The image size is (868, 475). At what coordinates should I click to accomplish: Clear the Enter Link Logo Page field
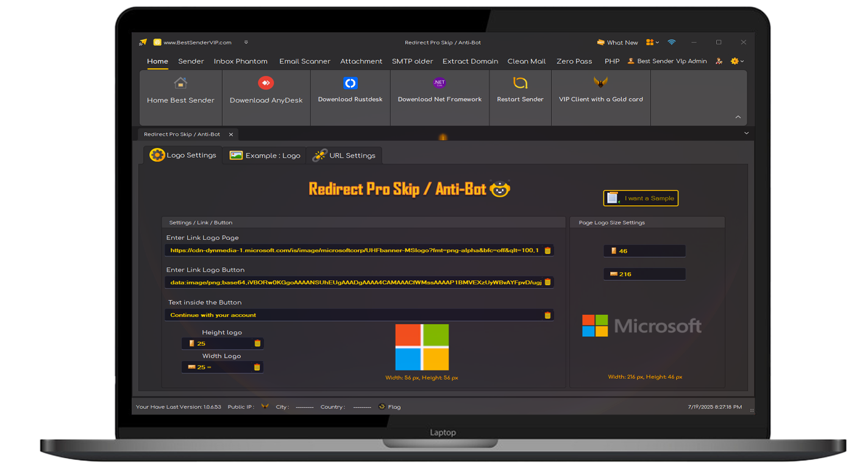[x=547, y=250]
